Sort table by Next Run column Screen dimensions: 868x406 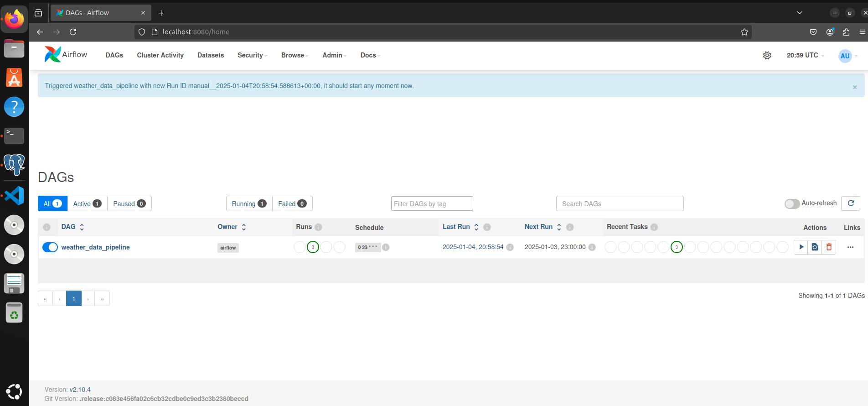543,227
